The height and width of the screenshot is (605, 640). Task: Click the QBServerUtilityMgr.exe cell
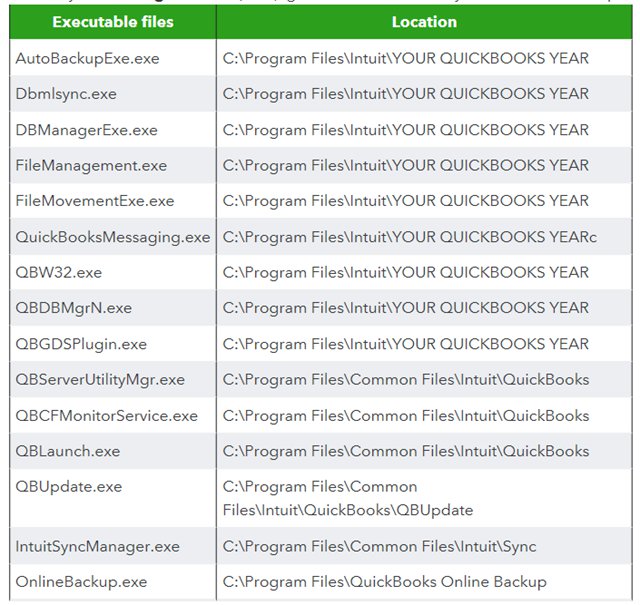pos(100,380)
